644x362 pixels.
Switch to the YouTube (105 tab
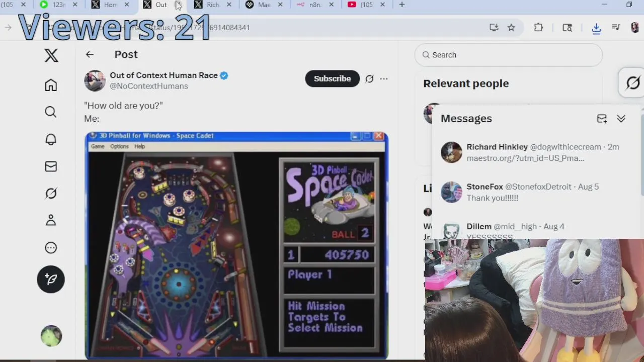[366, 5]
